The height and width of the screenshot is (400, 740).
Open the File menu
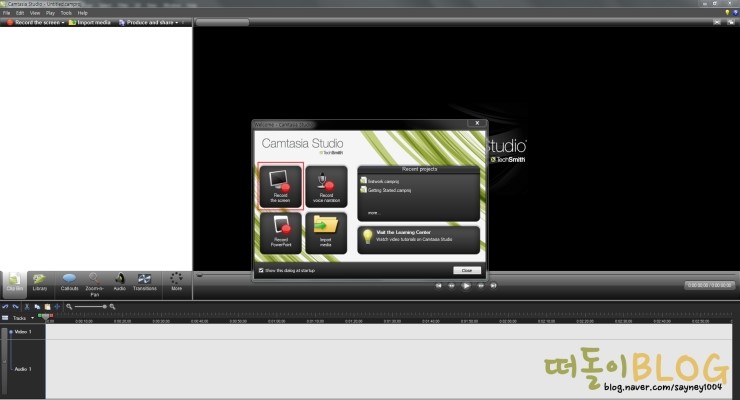(7, 13)
